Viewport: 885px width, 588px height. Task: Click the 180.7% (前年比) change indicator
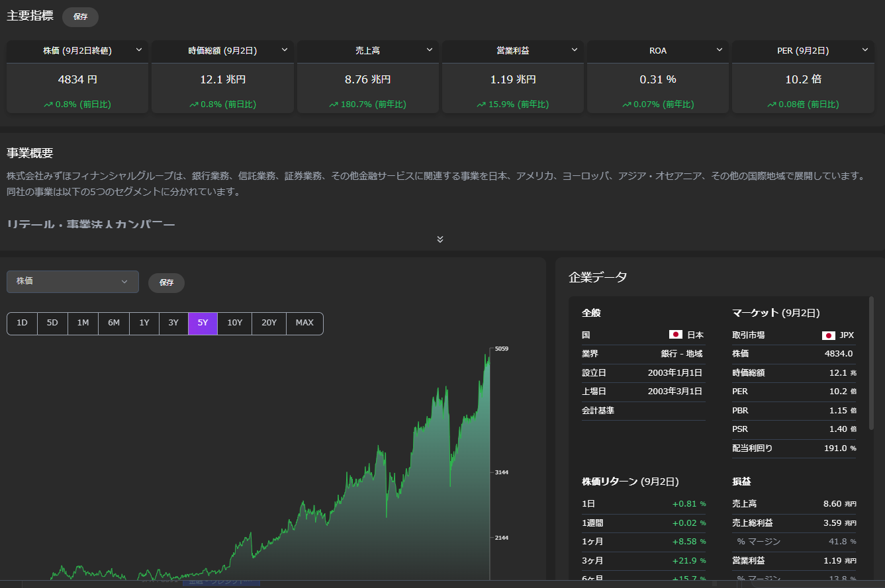(368, 105)
